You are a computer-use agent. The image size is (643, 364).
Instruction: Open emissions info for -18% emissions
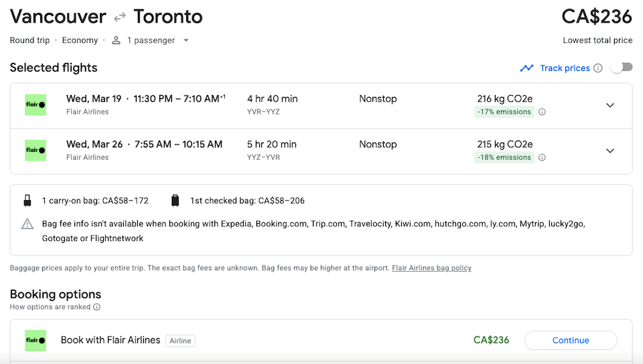click(542, 157)
